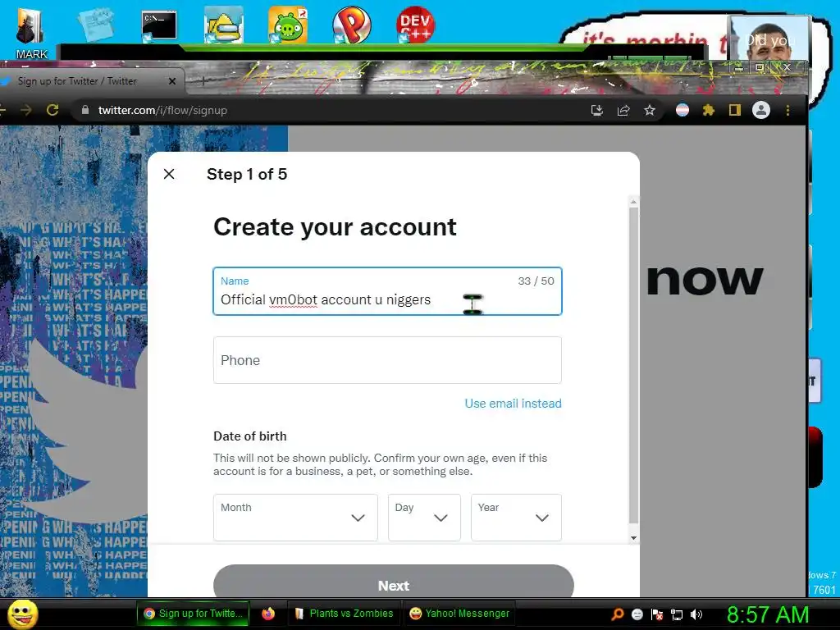Close the Sign up for Twitter tab
840x630 pixels.
tap(172, 81)
